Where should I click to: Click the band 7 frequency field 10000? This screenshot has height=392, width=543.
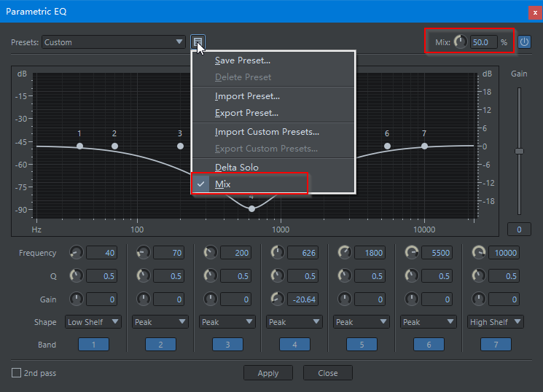point(504,253)
